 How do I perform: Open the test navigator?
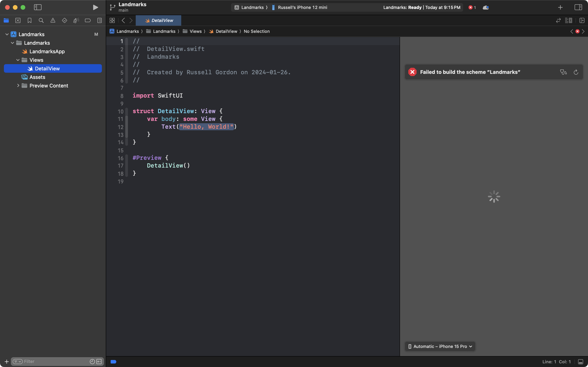pos(65,20)
